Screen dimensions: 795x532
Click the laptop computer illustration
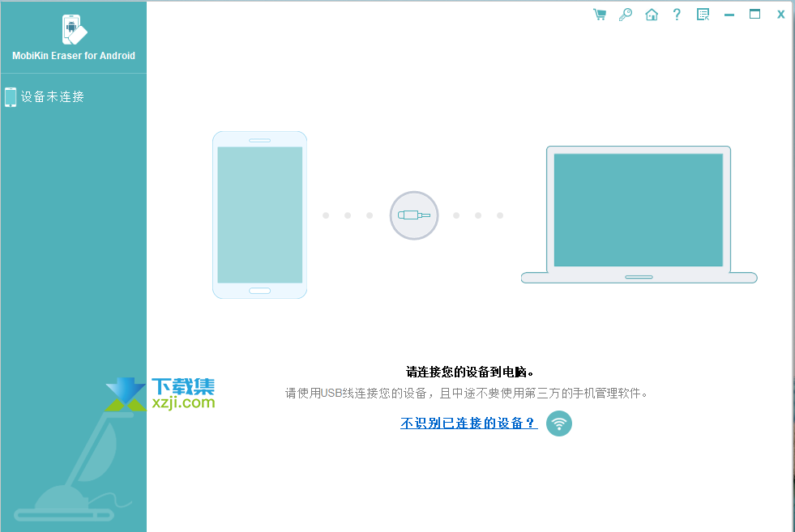pyautogui.click(x=639, y=215)
